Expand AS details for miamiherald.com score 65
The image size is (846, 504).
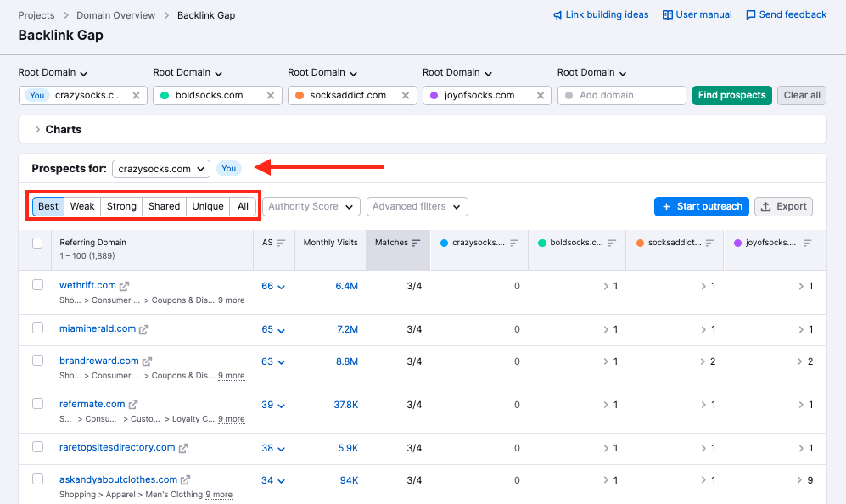coord(281,330)
